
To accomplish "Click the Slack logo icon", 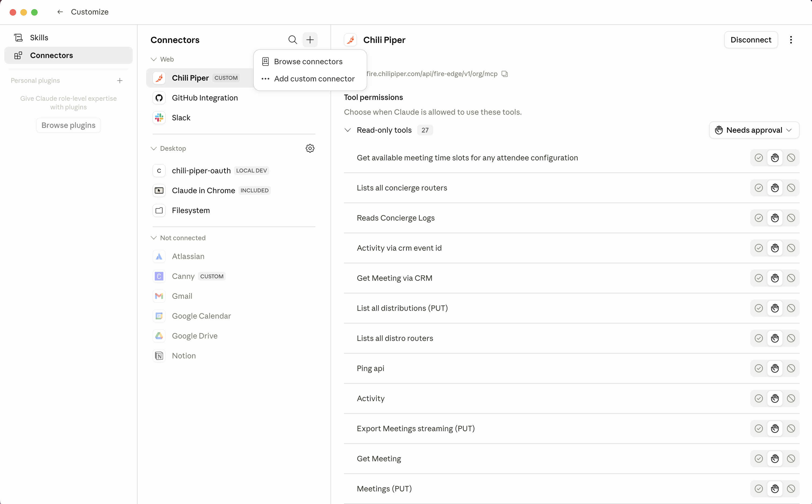I will [159, 118].
